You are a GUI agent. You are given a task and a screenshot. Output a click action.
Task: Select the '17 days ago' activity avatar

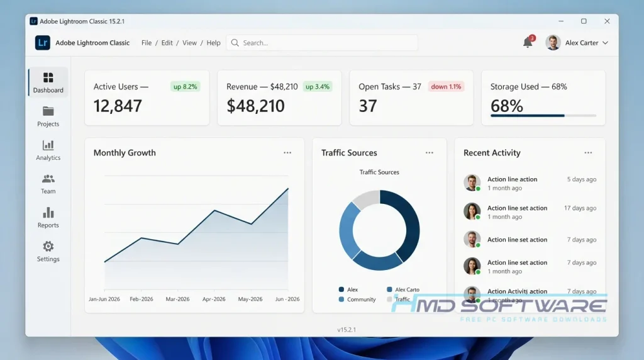(472, 211)
